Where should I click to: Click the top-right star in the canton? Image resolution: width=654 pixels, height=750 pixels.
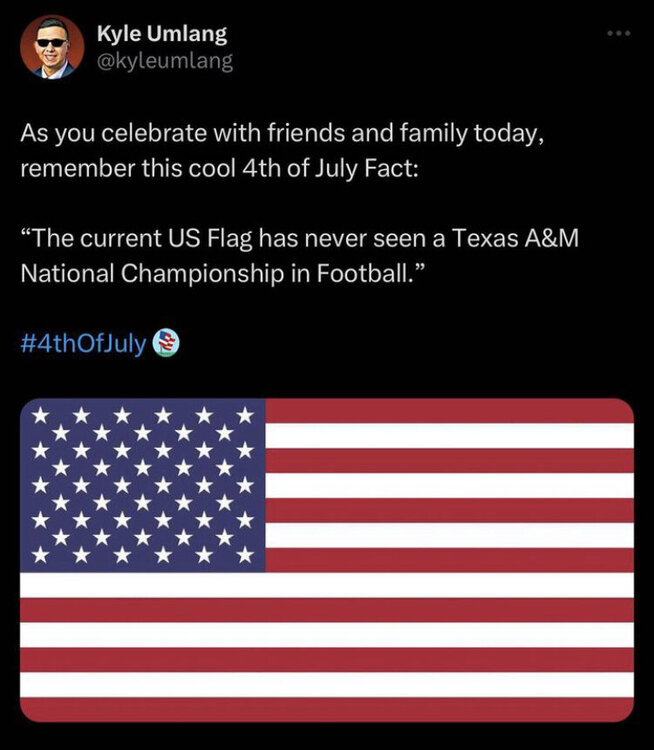(x=245, y=414)
